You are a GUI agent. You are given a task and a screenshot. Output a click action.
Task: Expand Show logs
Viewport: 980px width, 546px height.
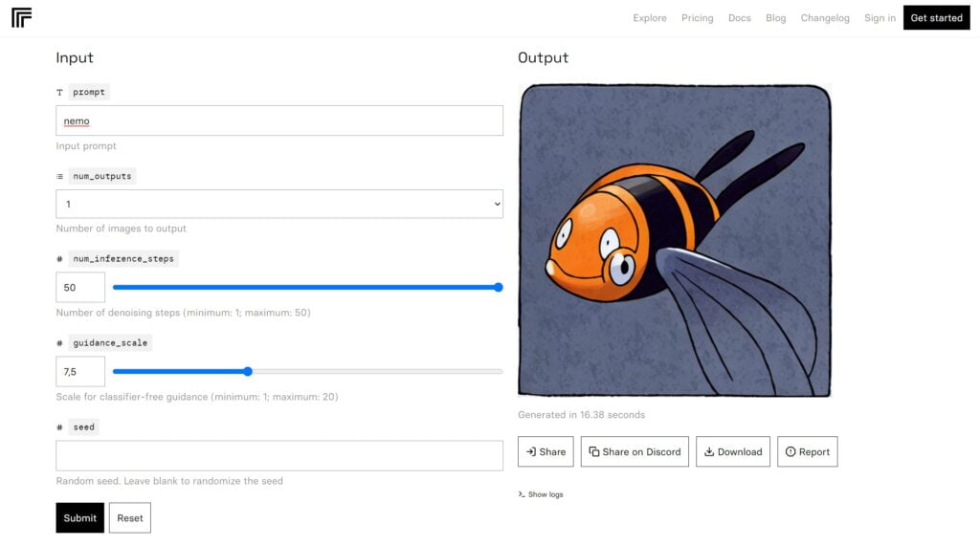pos(541,494)
